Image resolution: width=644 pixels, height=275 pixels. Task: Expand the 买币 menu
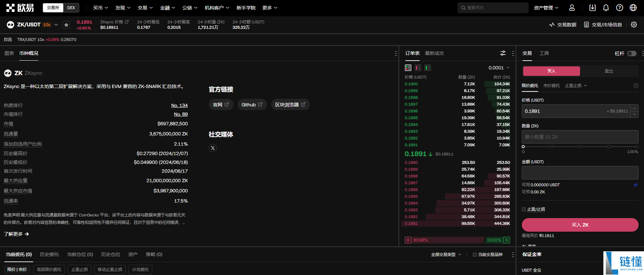click(101, 8)
